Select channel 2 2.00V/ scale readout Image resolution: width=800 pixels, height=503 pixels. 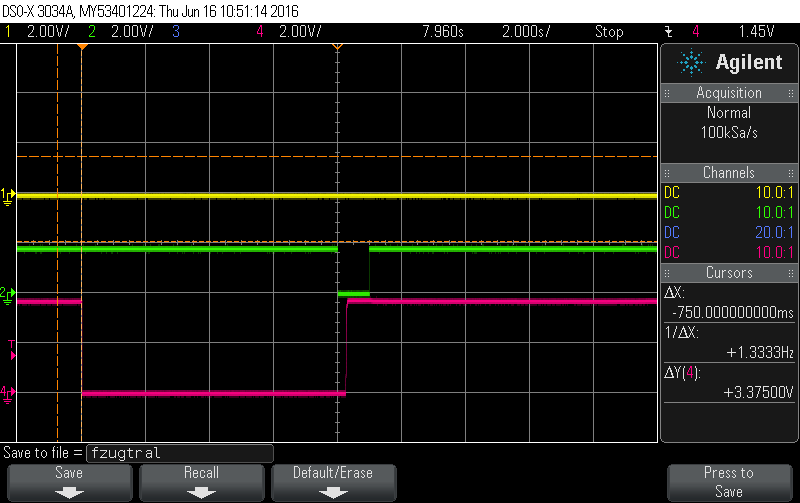click(132, 32)
